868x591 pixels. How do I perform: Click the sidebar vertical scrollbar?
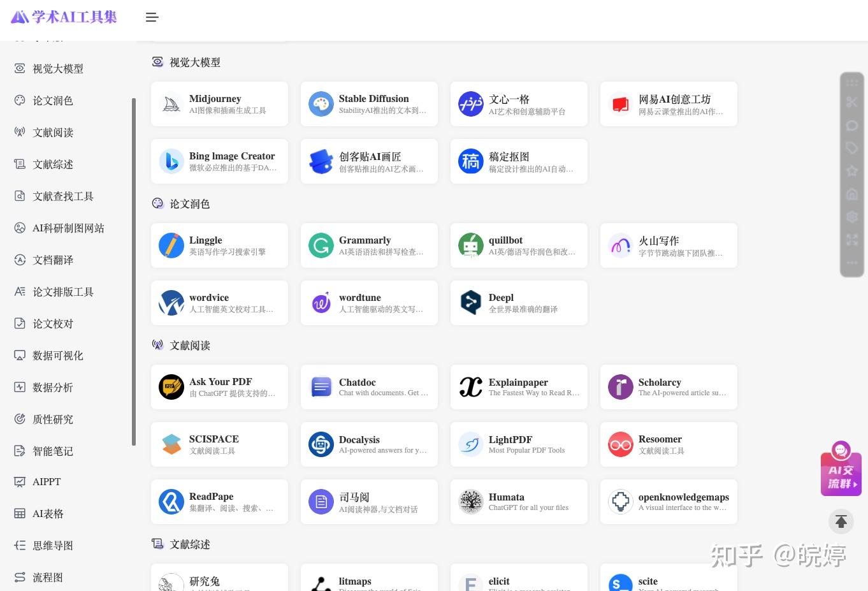[x=134, y=272]
